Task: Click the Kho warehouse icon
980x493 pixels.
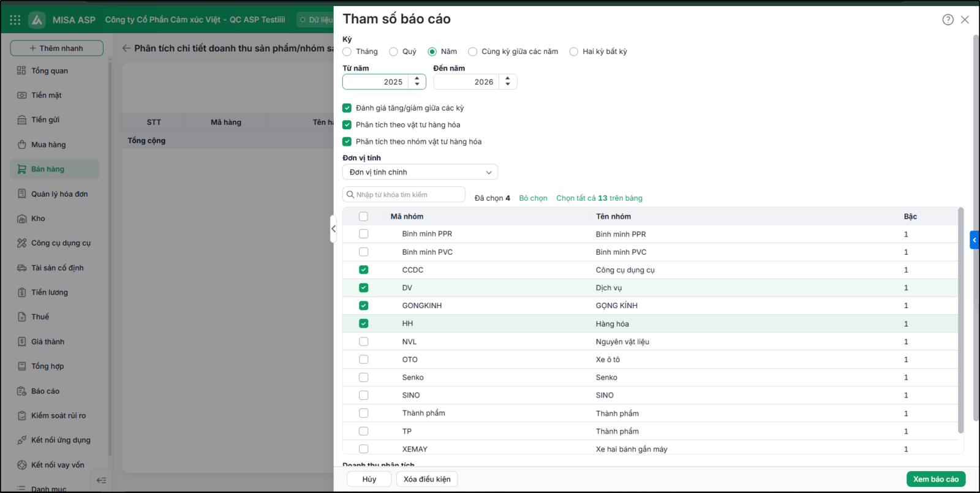Action: point(21,219)
